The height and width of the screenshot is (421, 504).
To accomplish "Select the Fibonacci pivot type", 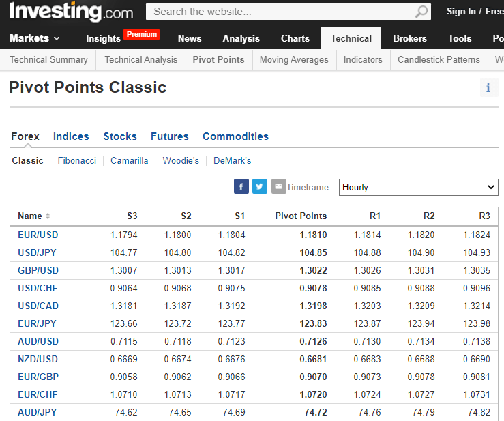I will click(77, 161).
